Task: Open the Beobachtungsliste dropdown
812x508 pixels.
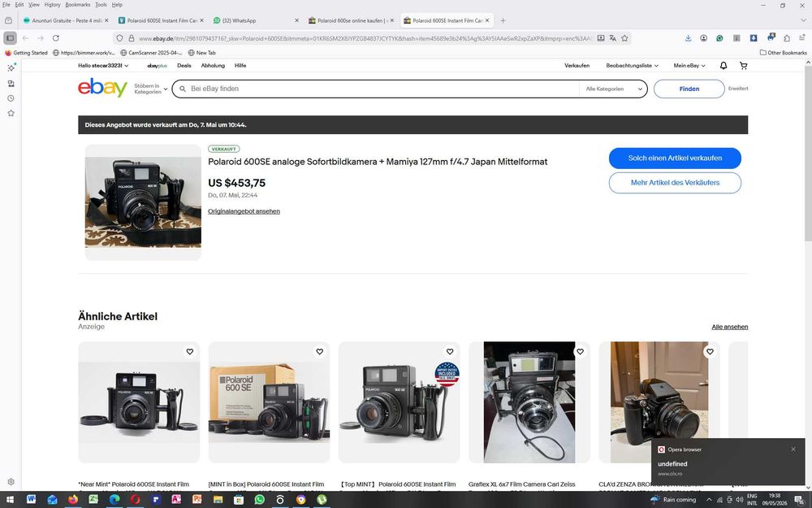Action: (x=632, y=65)
